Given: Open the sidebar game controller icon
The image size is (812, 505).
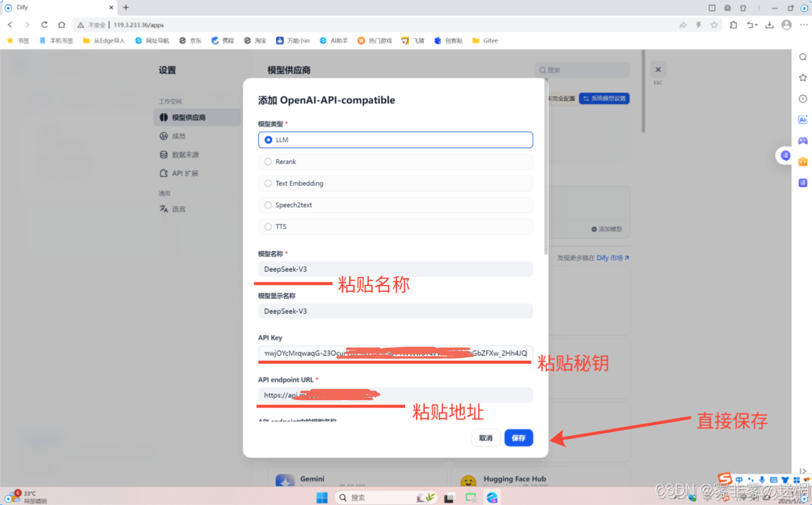Looking at the screenshot, I should [803, 141].
